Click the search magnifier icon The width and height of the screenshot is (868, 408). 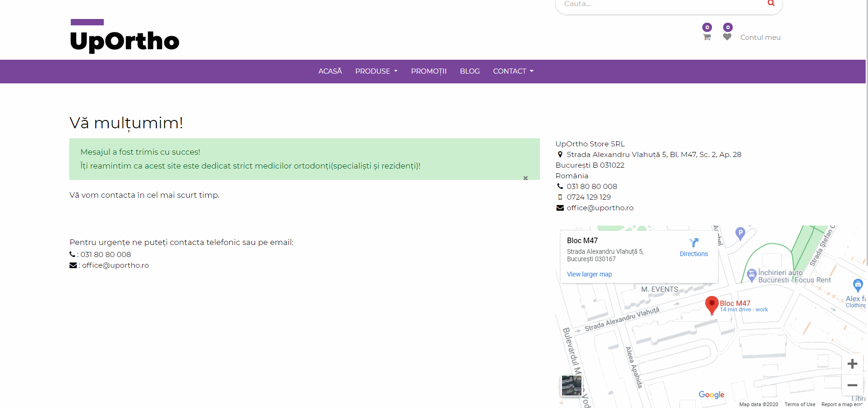coord(771,3)
